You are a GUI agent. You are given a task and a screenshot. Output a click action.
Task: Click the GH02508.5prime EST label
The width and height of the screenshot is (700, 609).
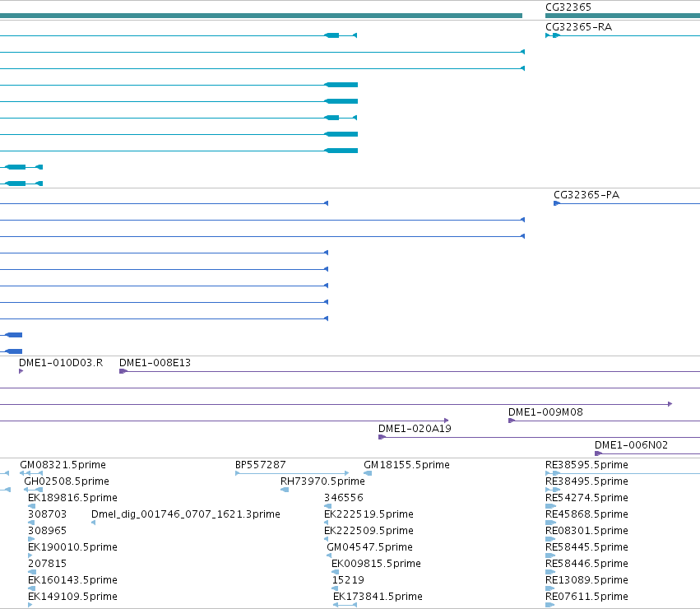coord(67,481)
